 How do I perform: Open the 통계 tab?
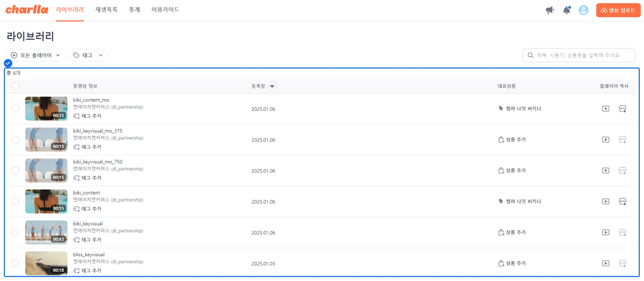134,10
